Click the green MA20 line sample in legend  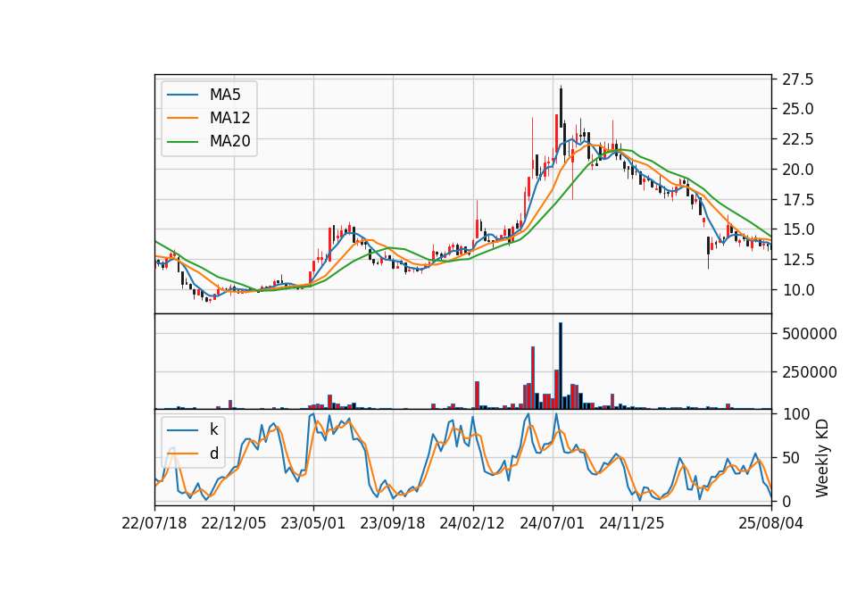coord(182,141)
